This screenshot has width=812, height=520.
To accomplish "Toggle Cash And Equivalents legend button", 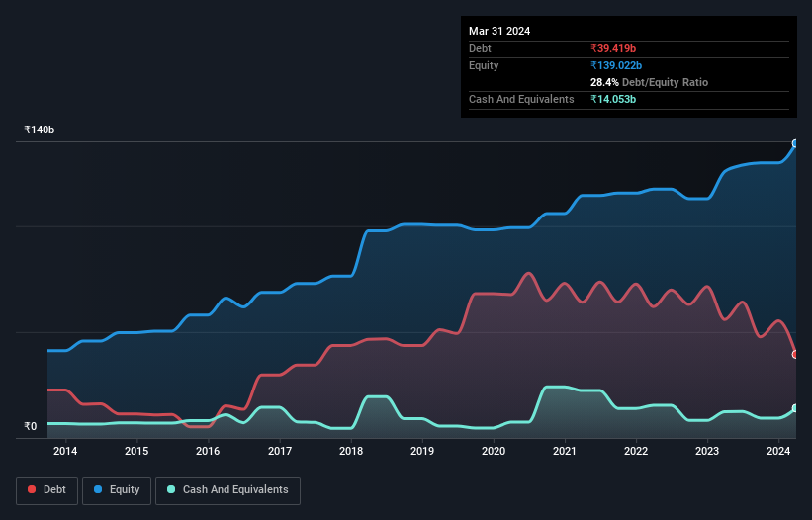I will point(227,490).
